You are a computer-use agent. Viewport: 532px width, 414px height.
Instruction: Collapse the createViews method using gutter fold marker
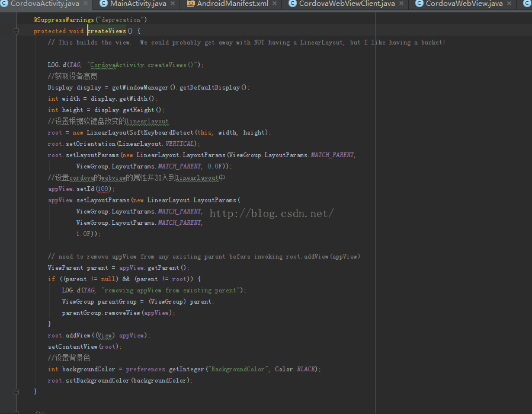pyautogui.click(x=17, y=31)
